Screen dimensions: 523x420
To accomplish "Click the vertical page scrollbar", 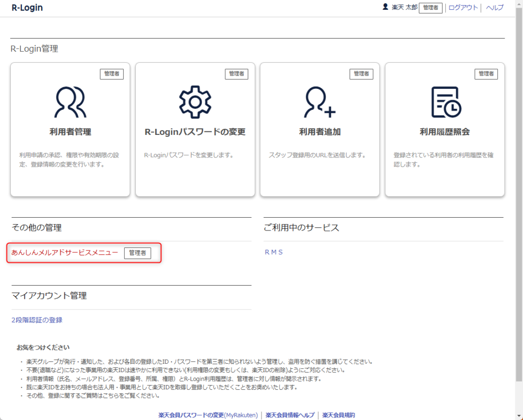I will 519,204.
